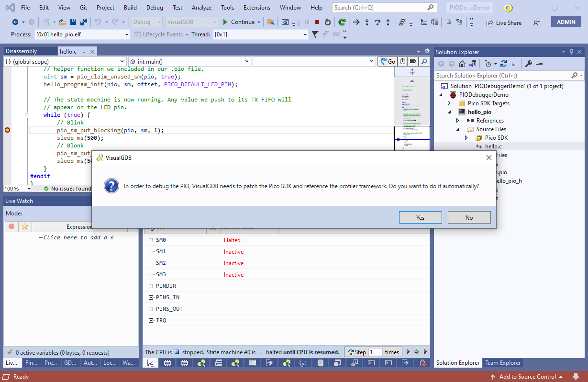
Task: Click the Solution Explorer Home icon
Action: coord(462,64)
